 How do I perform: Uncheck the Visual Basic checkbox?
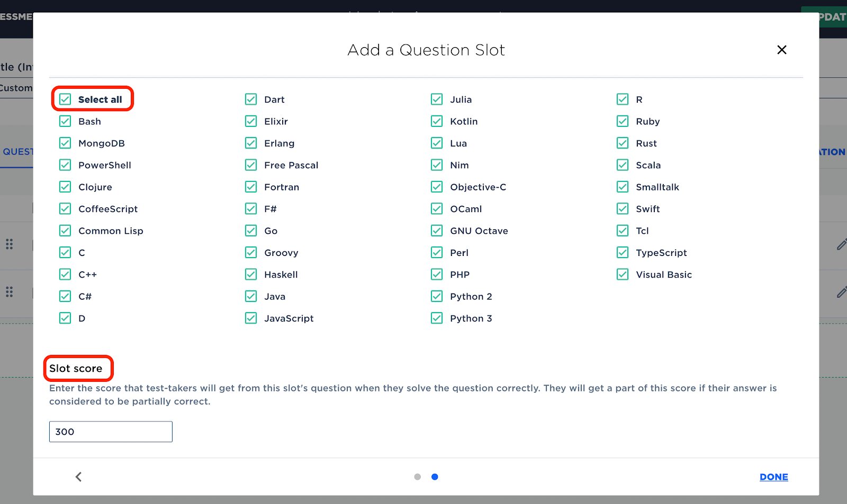(623, 274)
